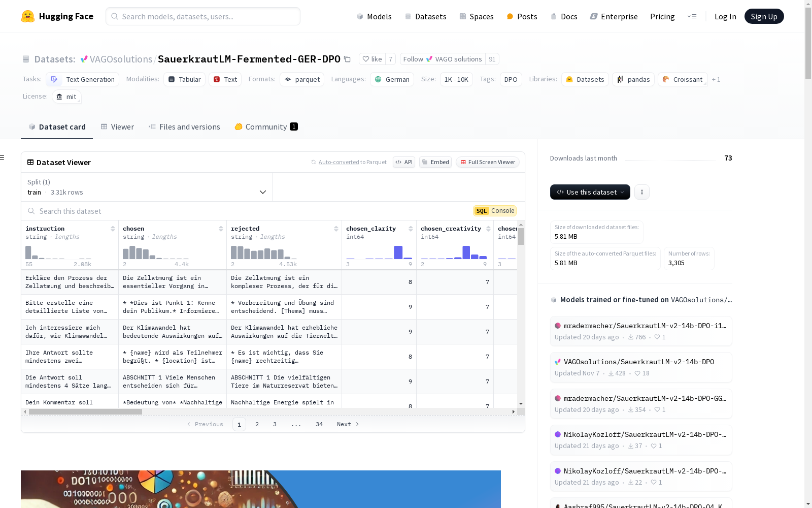Click the DPO tag
This screenshot has width=812, height=508.
[511, 79]
